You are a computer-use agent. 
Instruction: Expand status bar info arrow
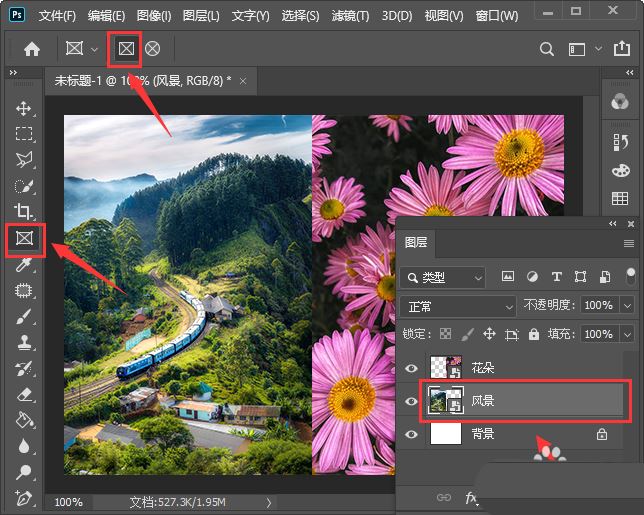(x=269, y=502)
